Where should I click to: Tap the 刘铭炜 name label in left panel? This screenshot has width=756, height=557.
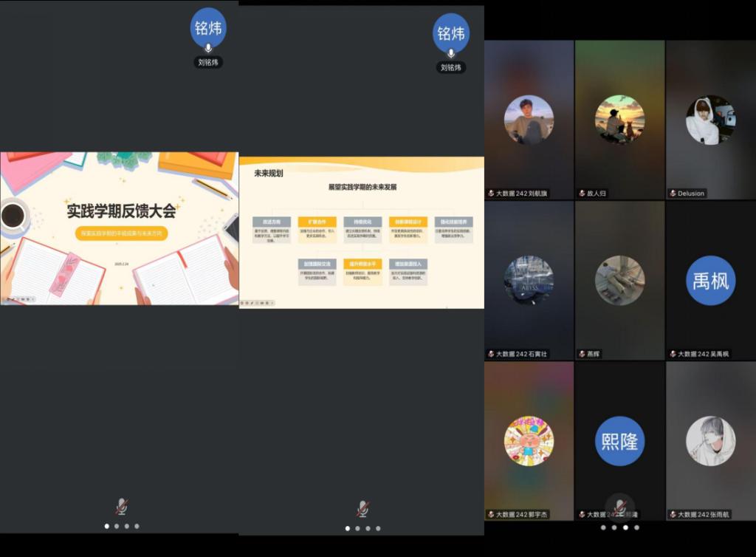208,63
